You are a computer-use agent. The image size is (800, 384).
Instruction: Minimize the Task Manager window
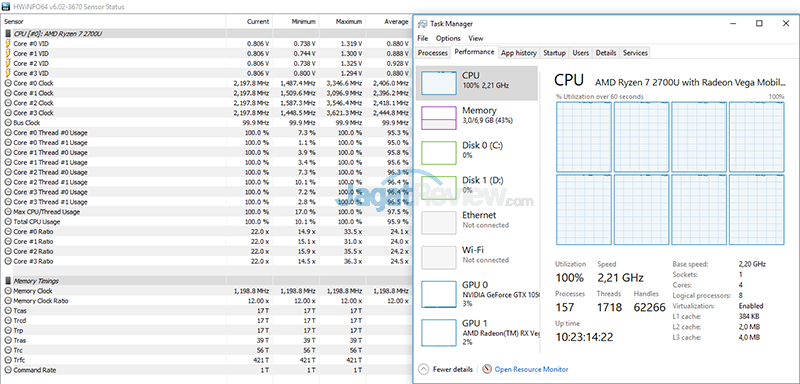733,23
